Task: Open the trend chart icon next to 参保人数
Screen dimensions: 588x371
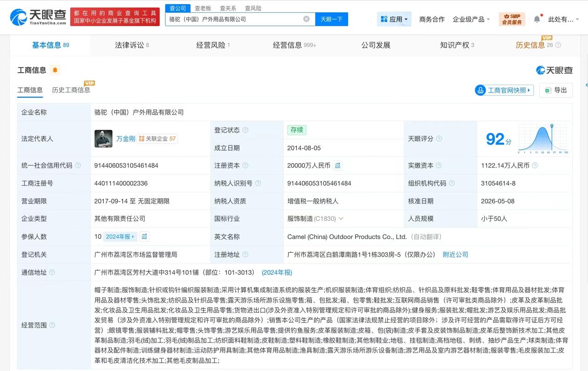Action: point(144,237)
